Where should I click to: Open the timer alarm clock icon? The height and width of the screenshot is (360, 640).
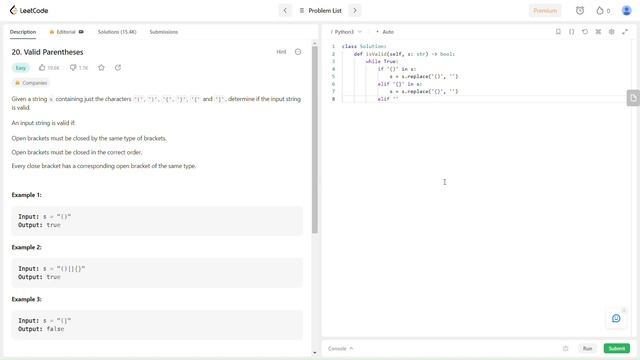click(580, 11)
